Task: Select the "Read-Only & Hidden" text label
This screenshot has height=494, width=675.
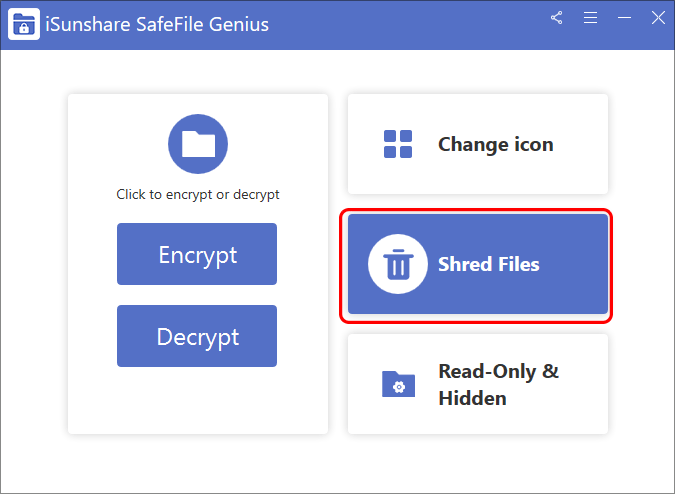Action: pos(498,384)
